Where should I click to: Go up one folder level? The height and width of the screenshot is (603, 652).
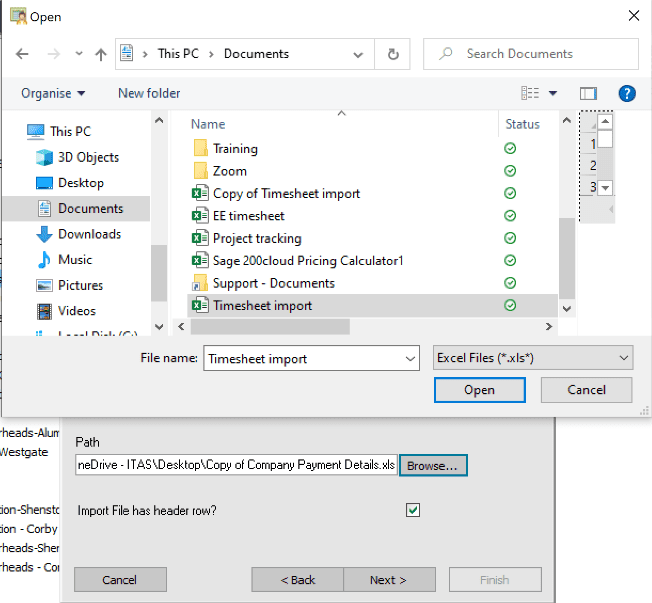pyautogui.click(x=101, y=54)
